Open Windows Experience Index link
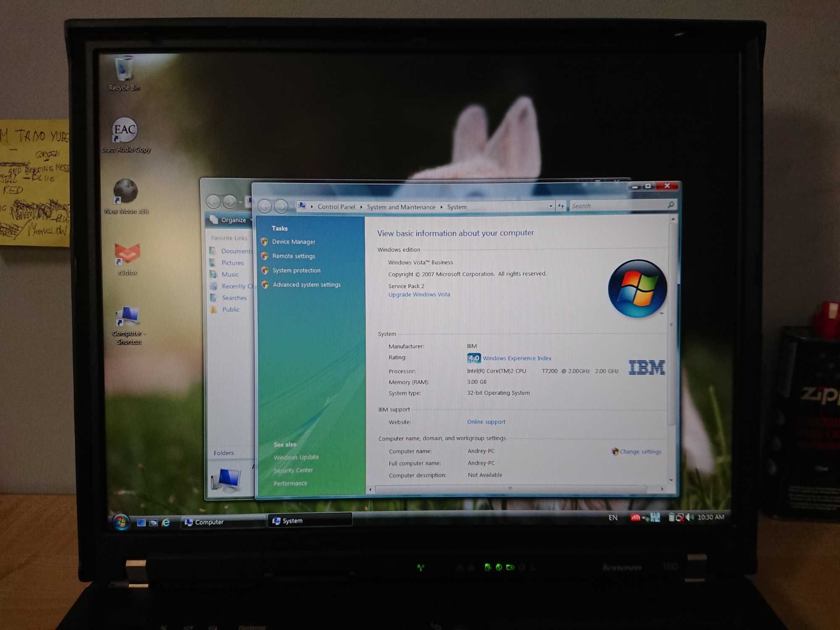The image size is (840, 630). coord(517,358)
